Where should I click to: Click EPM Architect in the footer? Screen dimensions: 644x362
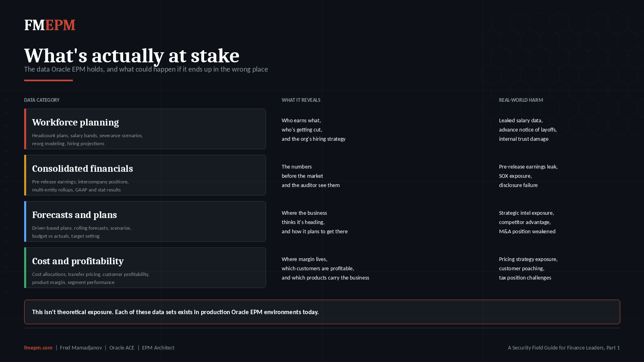click(x=158, y=348)
